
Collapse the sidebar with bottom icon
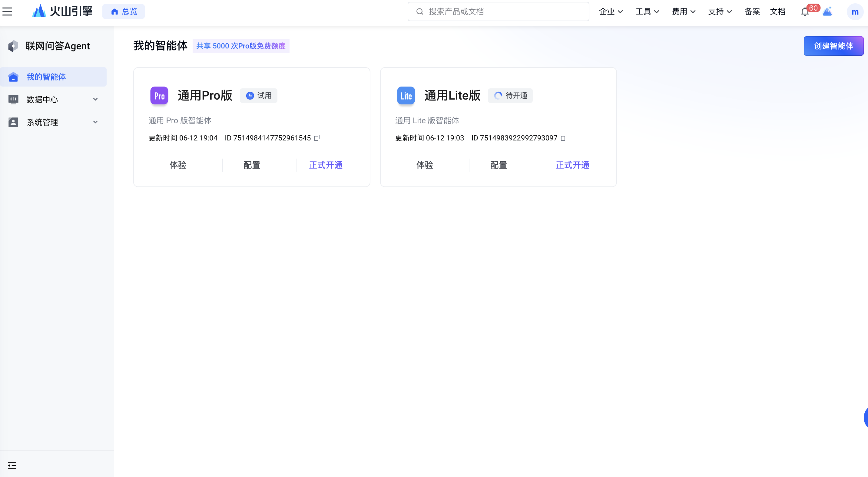(x=12, y=465)
